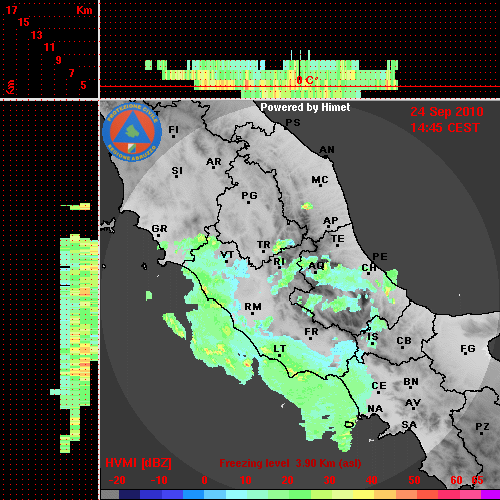Click the NA city label
This screenshot has height=500, width=500.
coord(375,409)
